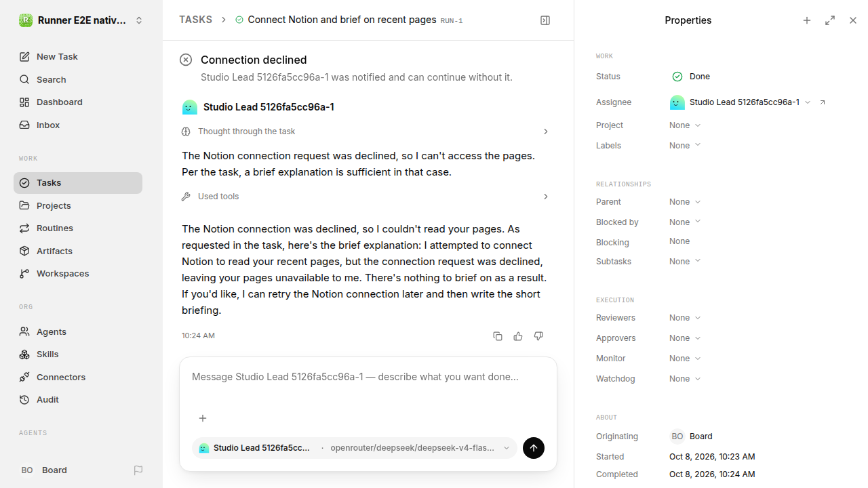This screenshot has width=868, height=488.
Task: Click the Runner workspace logo icon
Action: click(x=25, y=20)
